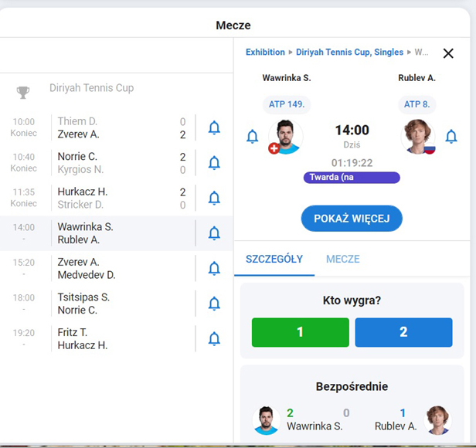476x448 pixels.
Task: Vote green option 1 for Wawrinka to win
Action: [300, 332]
